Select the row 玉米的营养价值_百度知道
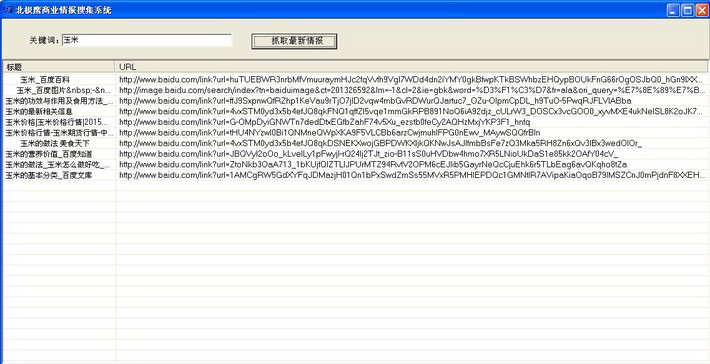 [356, 154]
